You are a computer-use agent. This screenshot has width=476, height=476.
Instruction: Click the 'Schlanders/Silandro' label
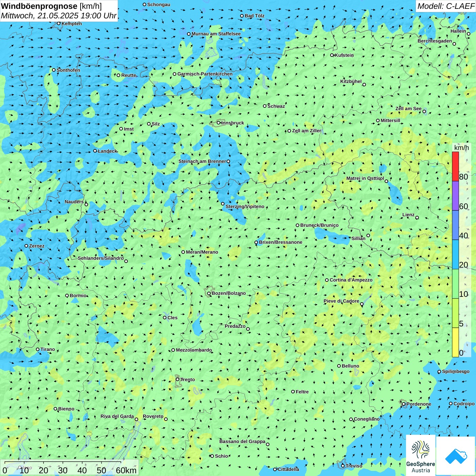point(101,258)
